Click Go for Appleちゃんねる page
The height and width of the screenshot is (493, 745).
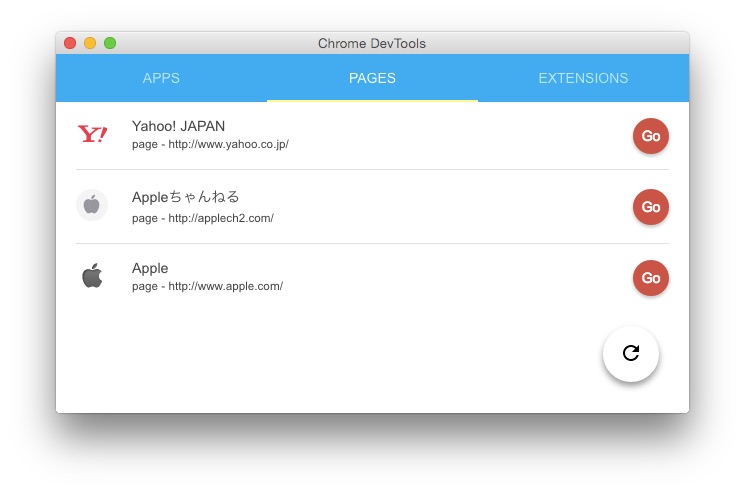coord(650,207)
